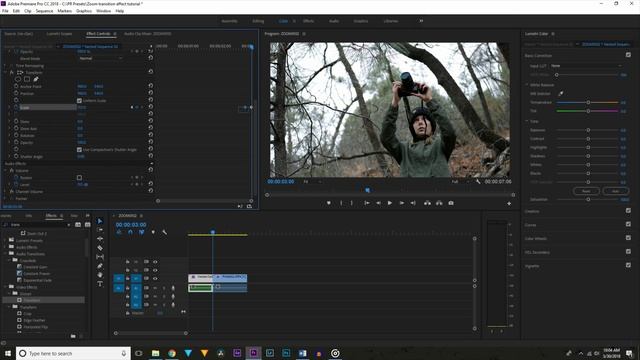Adjust the Saturation slider in Lumetri Color
Viewport: 640px width, 360px height.
588,200
